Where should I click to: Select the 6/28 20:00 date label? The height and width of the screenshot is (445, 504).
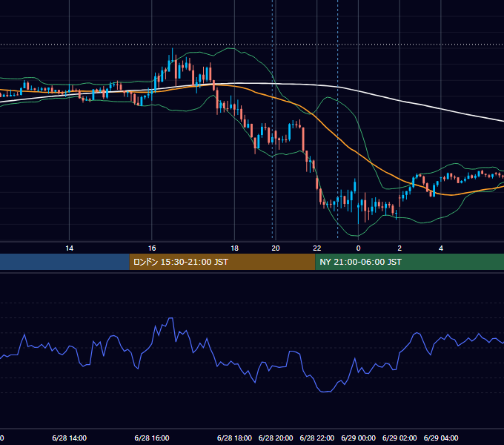(276, 438)
